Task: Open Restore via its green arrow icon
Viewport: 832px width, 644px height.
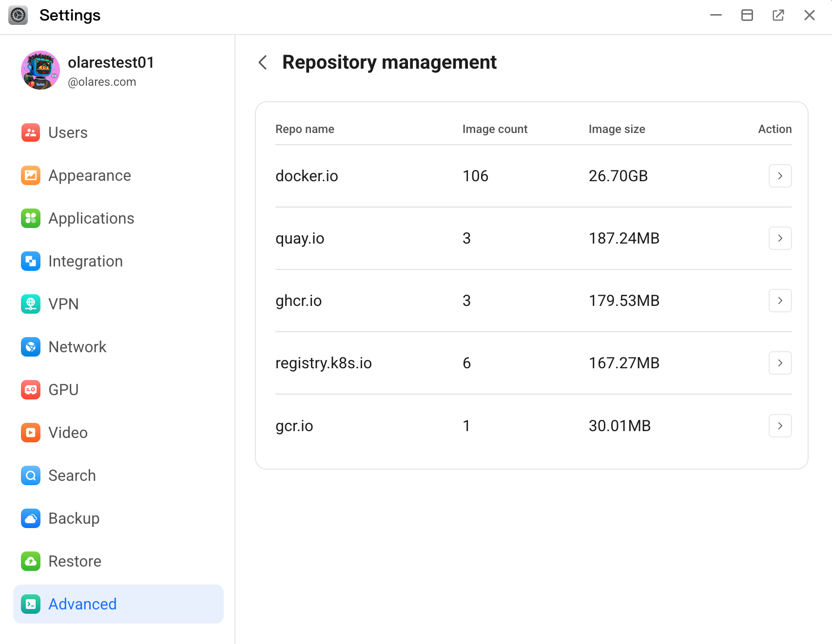Action: [31, 561]
